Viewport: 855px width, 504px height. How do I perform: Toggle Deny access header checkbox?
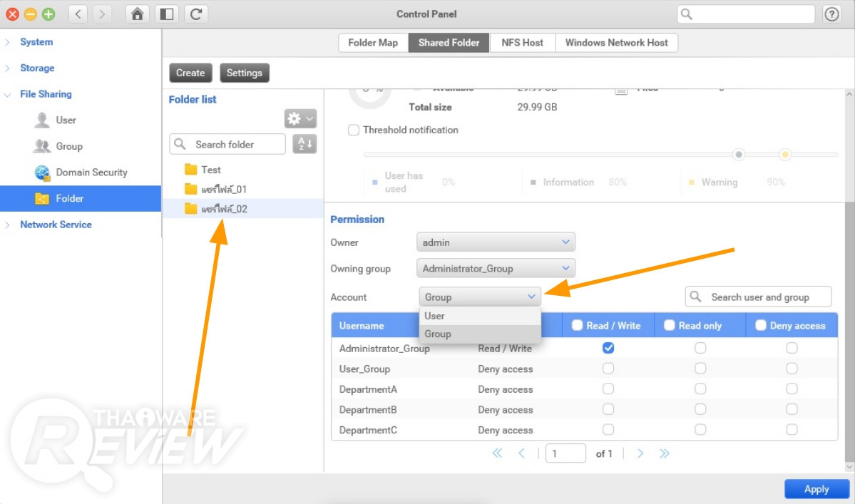pos(761,325)
